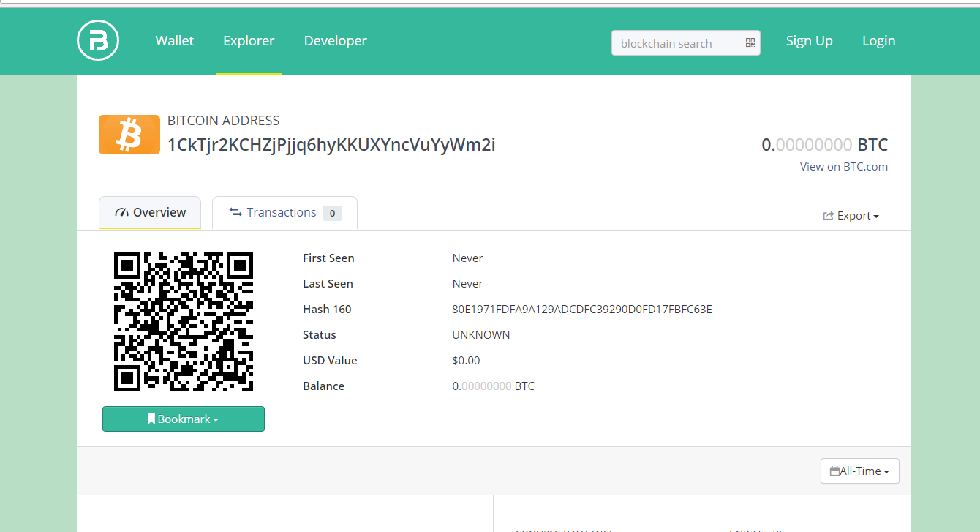Open the green Bookmark dropdown
This screenshot has height=532, width=980.
[184, 419]
